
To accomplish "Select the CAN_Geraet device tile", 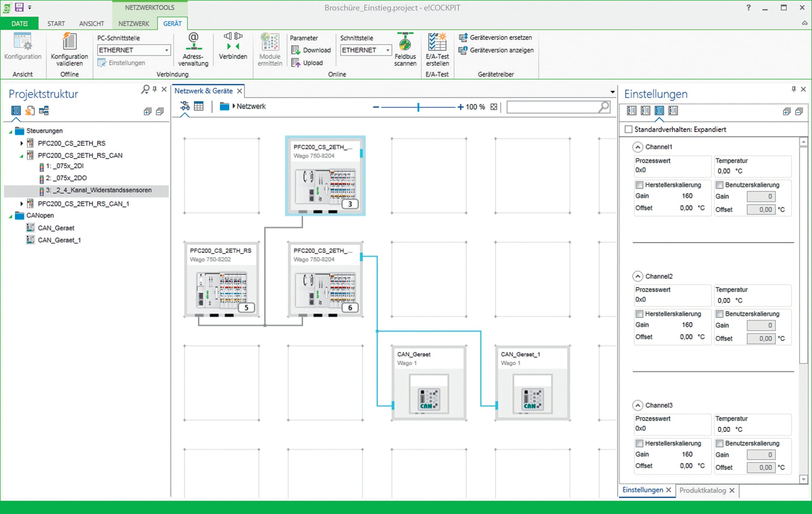I will [x=429, y=383].
